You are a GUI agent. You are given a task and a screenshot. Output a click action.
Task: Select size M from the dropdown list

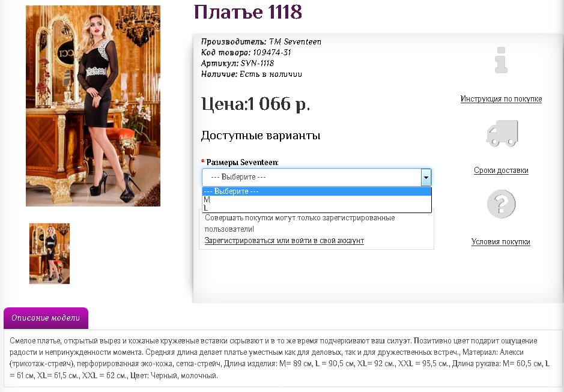[240, 201]
